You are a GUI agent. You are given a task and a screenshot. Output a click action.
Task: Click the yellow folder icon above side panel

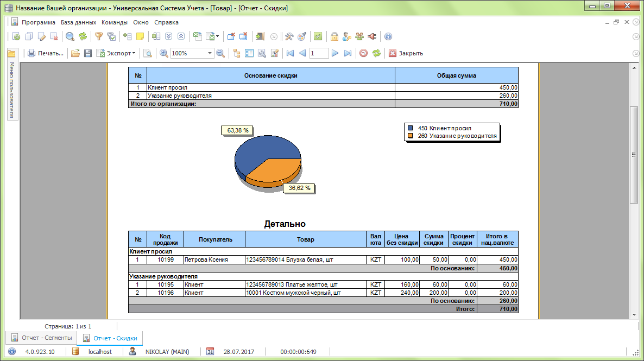11,54
